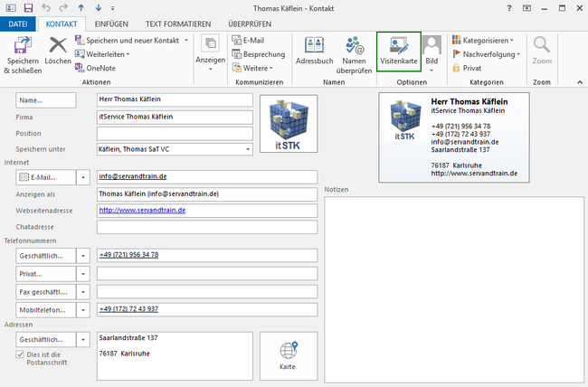588x387 pixels.
Task: Click the Geschäftlich... address button
Action: (46, 340)
